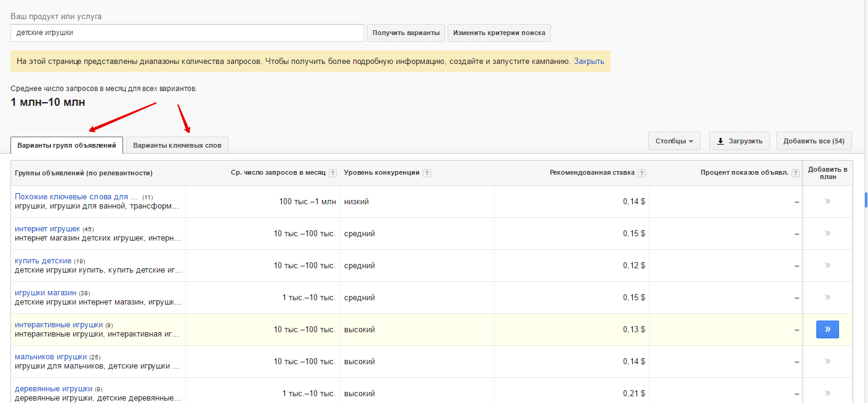The width and height of the screenshot is (868, 403).
Task: Open the 'деревянные игрушки' ad group link
Action: point(54,389)
